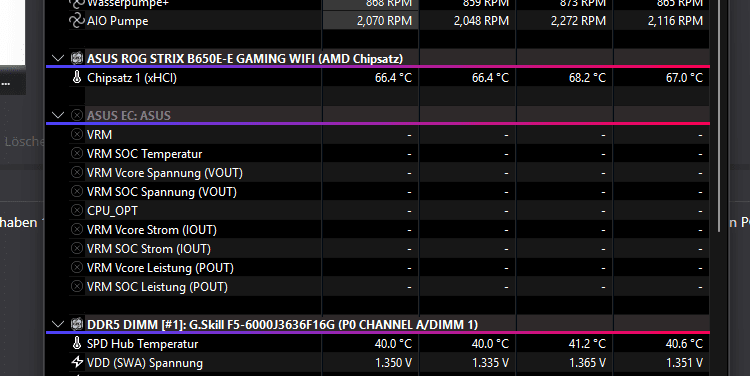Click the crossed-circle icon beside VRM row
The height and width of the screenshot is (376, 750).
[77, 134]
